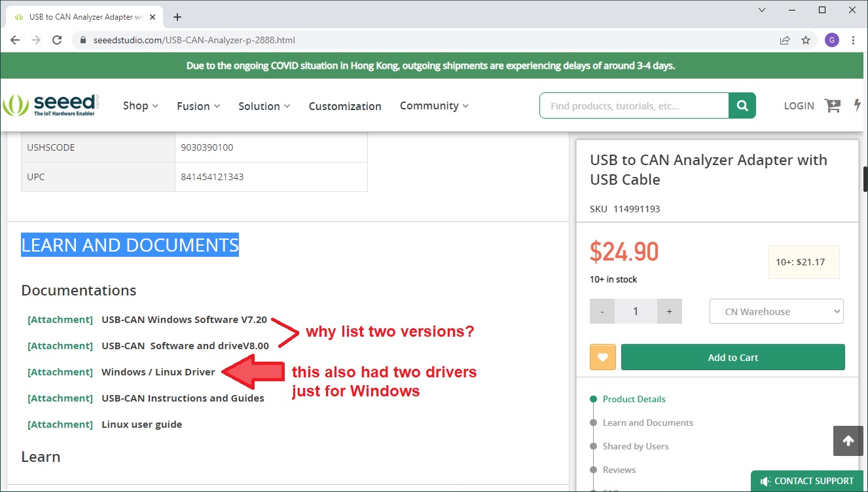This screenshot has height=492, width=868.
Task: Reload the current page
Action: pos(57,40)
